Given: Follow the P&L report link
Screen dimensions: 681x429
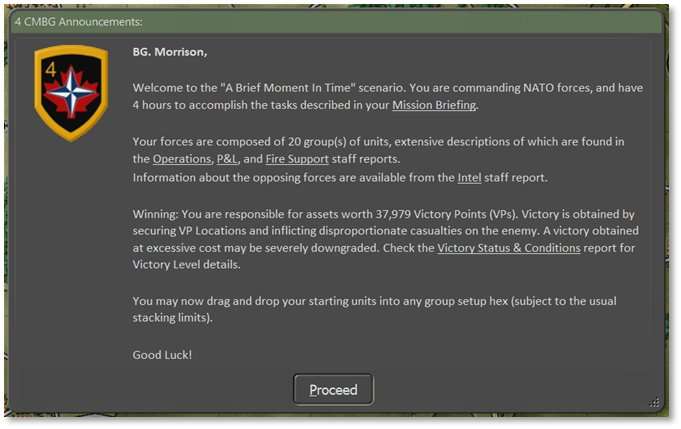Looking at the screenshot, I should (227, 159).
